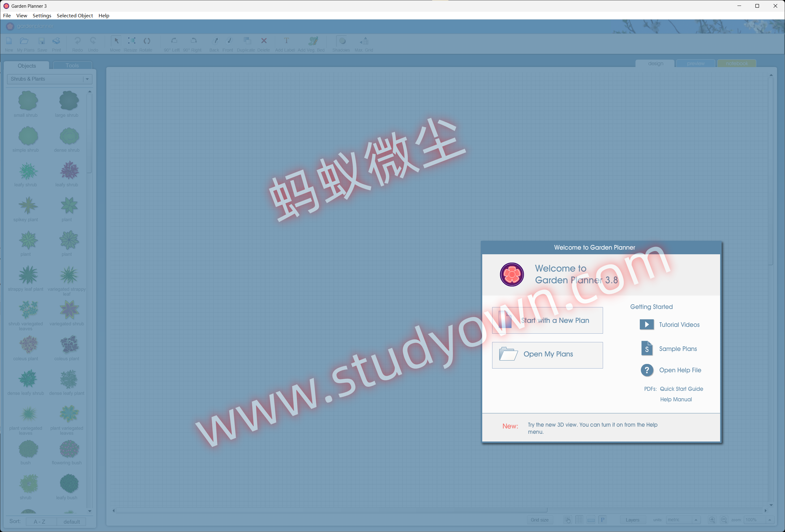Image resolution: width=785 pixels, height=532 pixels.
Task: Select the flowering bush thumbnail
Action: pyautogui.click(x=69, y=449)
